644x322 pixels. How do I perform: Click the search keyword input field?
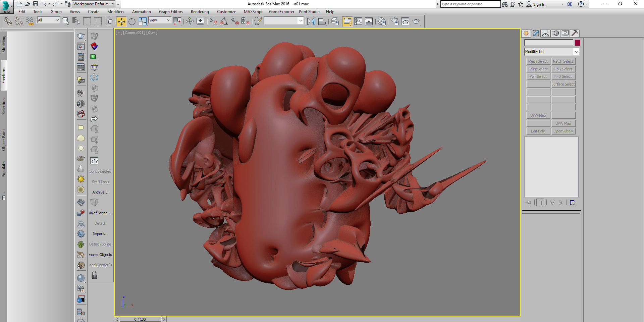[470, 4]
